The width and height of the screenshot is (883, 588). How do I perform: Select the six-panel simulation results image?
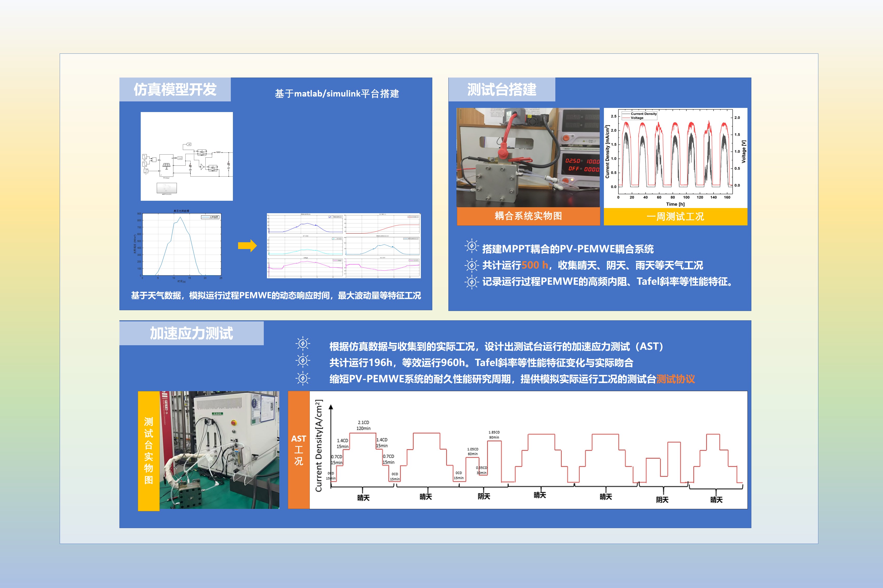(344, 246)
